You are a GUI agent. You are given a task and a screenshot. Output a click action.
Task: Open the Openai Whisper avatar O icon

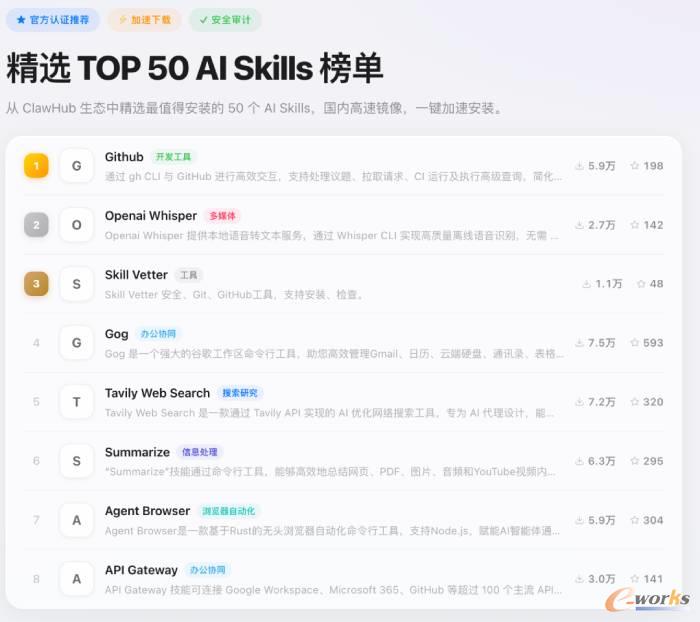click(77, 225)
